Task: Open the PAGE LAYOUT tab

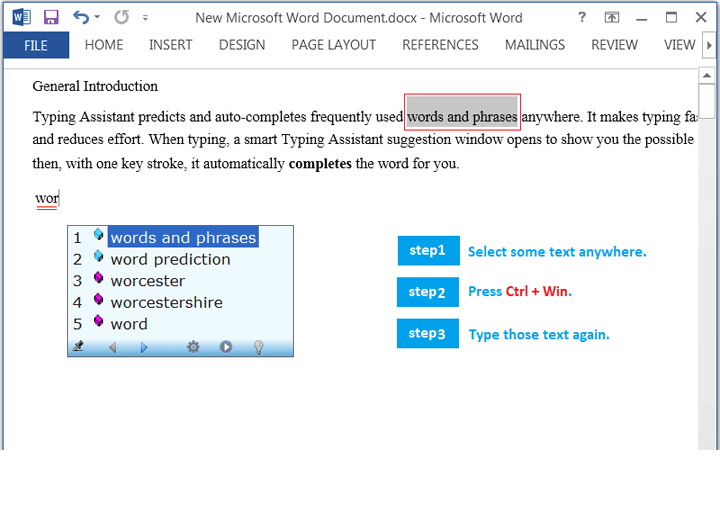Action: [333, 45]
